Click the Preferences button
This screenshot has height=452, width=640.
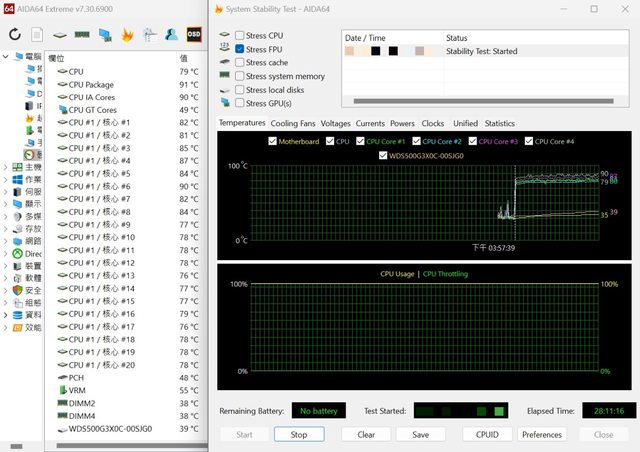click(542, 434)
